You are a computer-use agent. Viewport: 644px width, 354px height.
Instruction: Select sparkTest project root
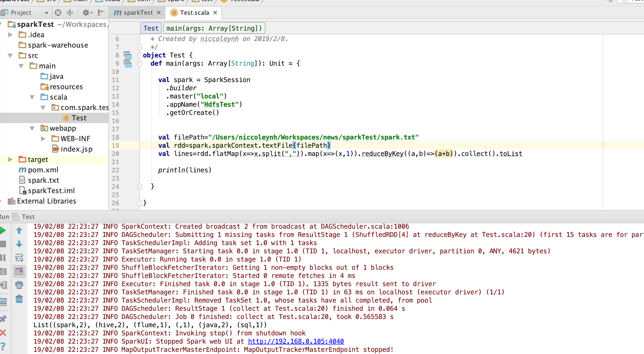pyautogui.click(x=35, y=24)
